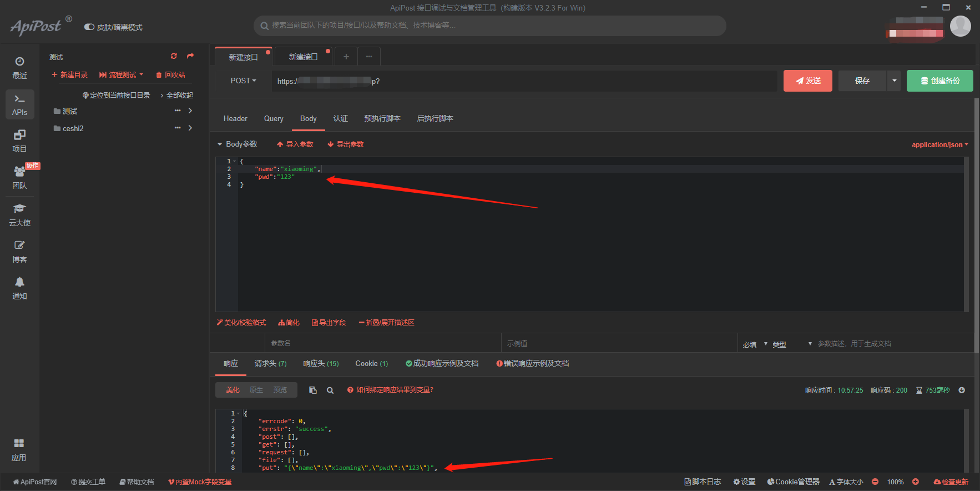
Task: Expand the ceshi2 folder chevron
Action: click(x=190, y=128)
